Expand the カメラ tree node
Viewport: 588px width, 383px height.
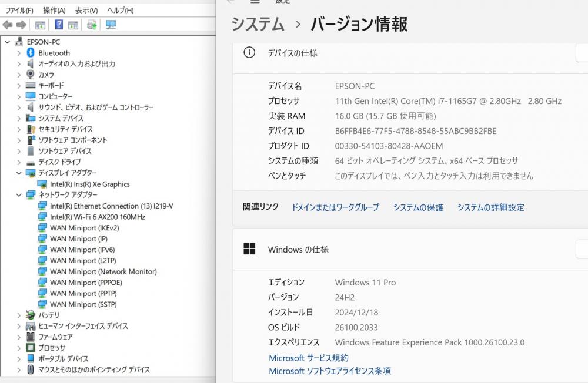click(x=19, y=75)
